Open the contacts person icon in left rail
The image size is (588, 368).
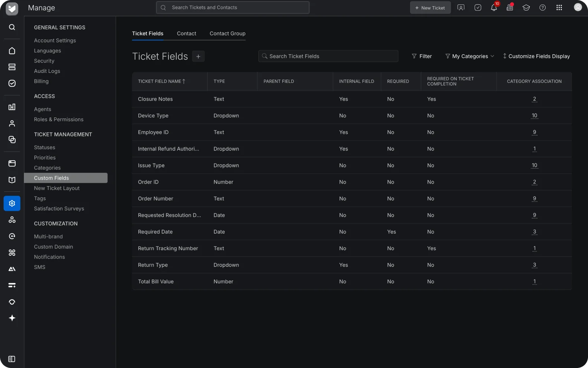coord(12,123)
